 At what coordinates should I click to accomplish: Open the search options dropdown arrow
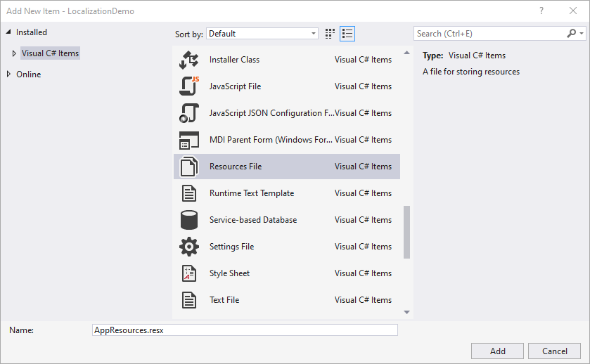click(582, 34)
